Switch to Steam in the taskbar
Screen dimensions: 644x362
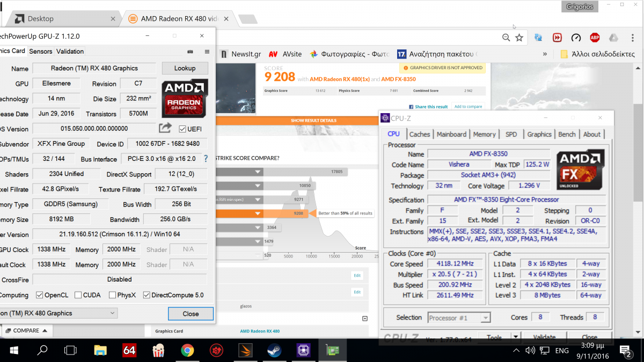[x=274, y=351]
